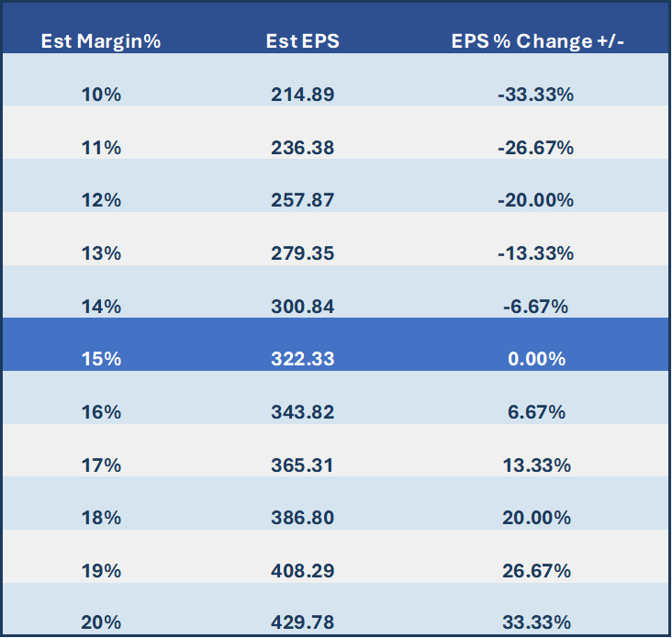
Task: Click the positive 26.67% change value
Action: point(538,571)
